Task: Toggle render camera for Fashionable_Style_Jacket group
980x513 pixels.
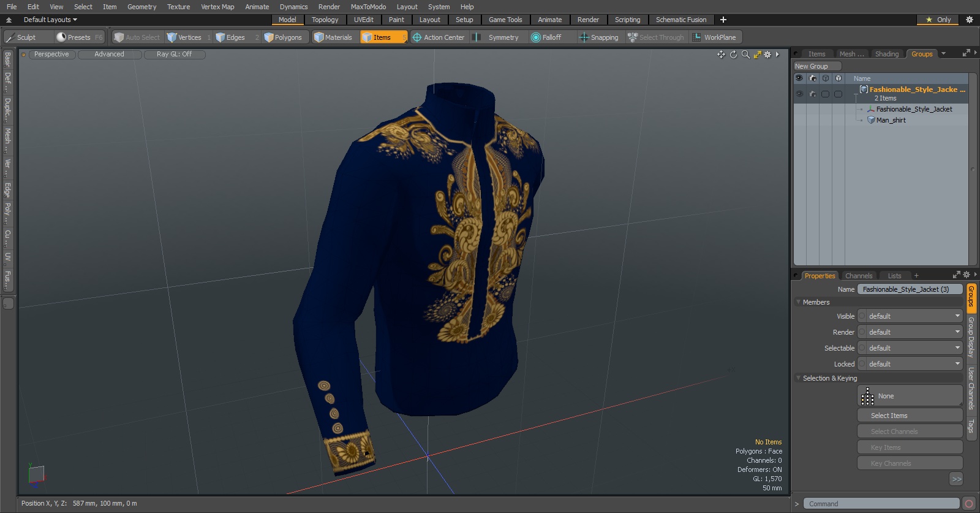Action: (x=813, y=94)
